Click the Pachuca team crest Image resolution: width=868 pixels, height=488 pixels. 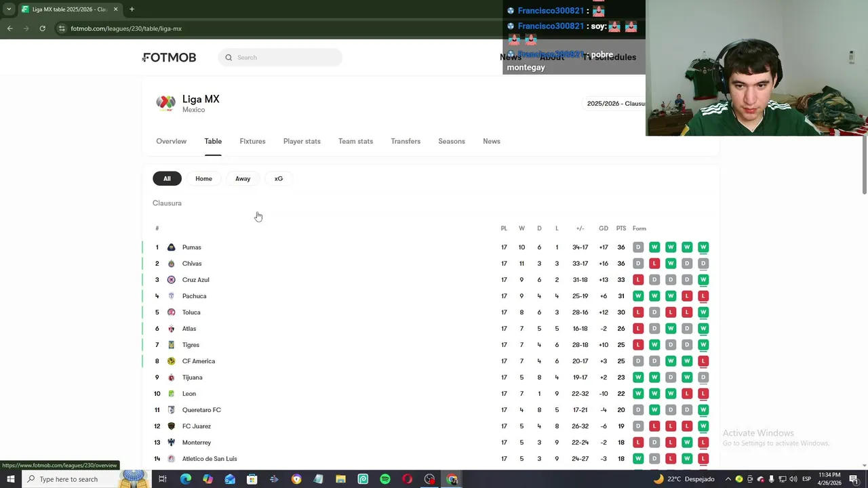pos(171,296)
